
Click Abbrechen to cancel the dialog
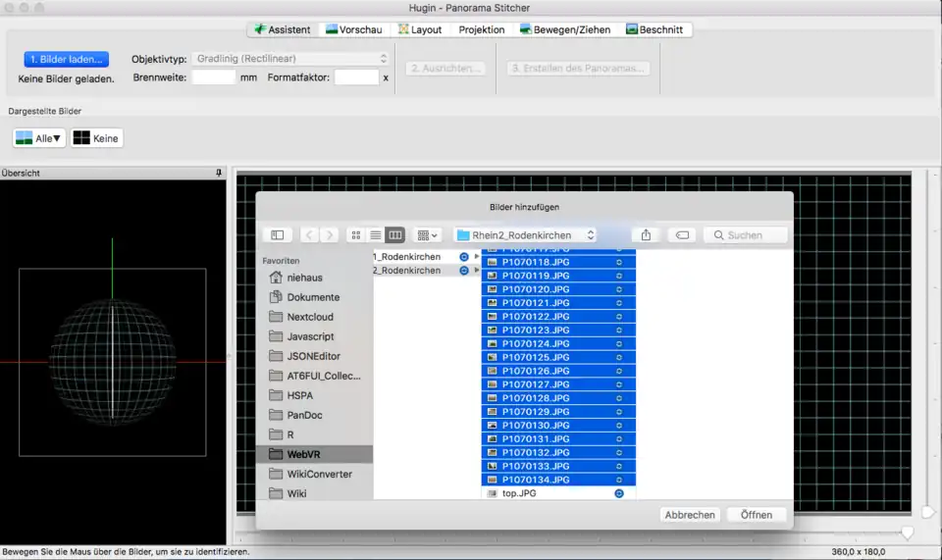pyautogui.click(x=691, y=515)
